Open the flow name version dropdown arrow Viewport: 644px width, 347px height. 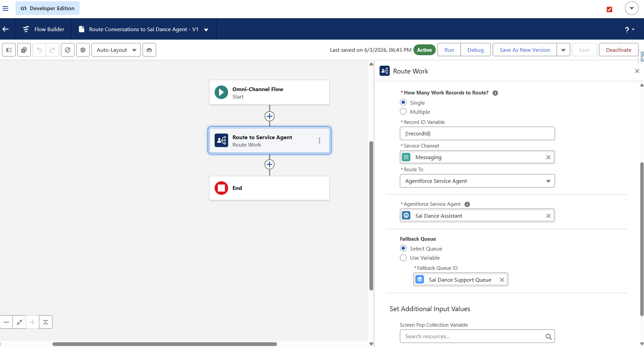coord(206,29)
